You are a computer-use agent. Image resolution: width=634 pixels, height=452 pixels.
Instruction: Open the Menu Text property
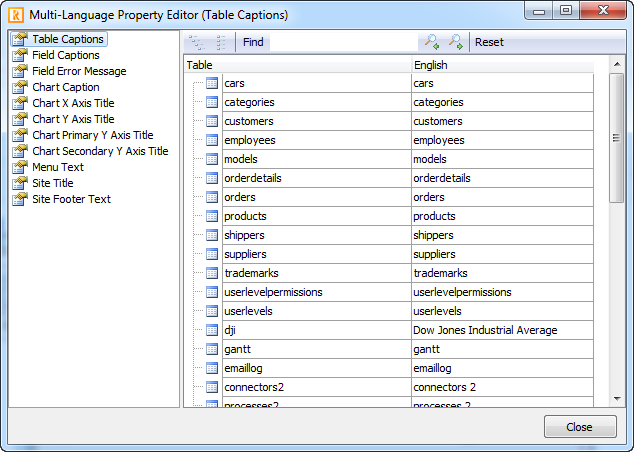pyautogui.click(x=58, y=167)
